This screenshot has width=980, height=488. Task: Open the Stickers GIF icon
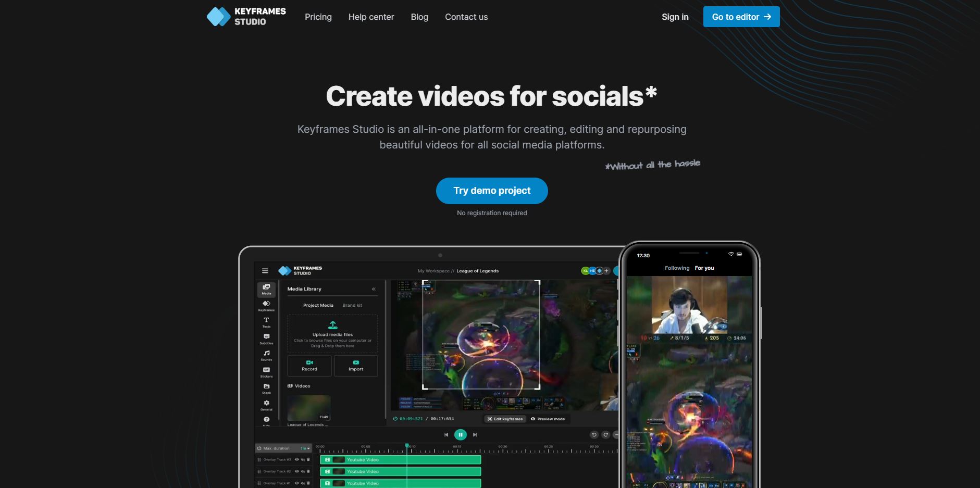[266, 371]
